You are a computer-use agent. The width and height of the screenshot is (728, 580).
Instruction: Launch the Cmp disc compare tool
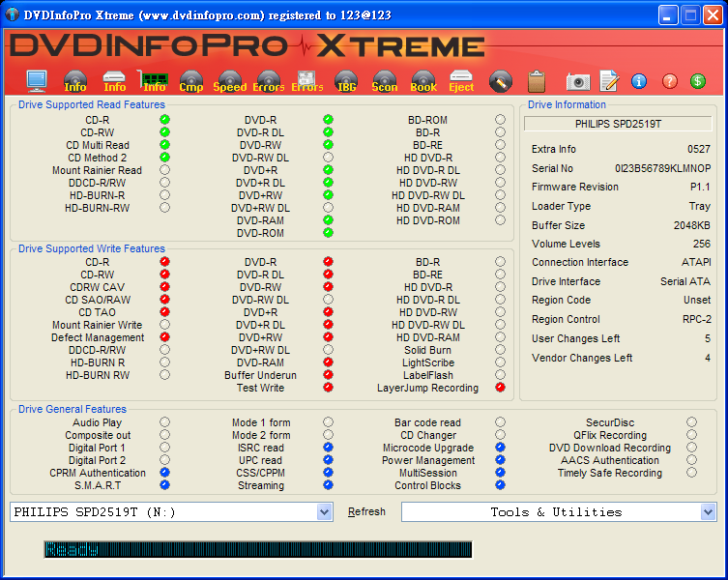coord(191,81)
